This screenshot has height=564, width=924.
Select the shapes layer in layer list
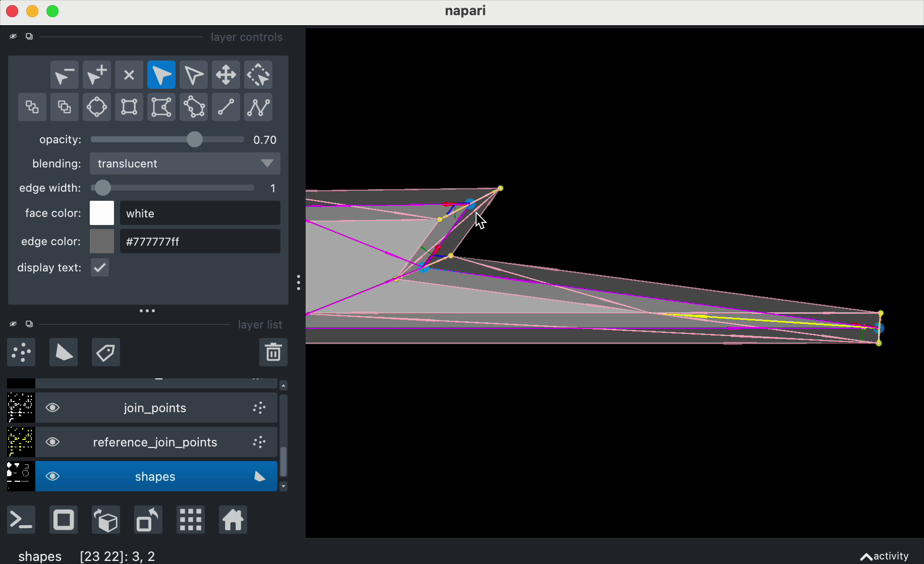click(x=155, y=476)
